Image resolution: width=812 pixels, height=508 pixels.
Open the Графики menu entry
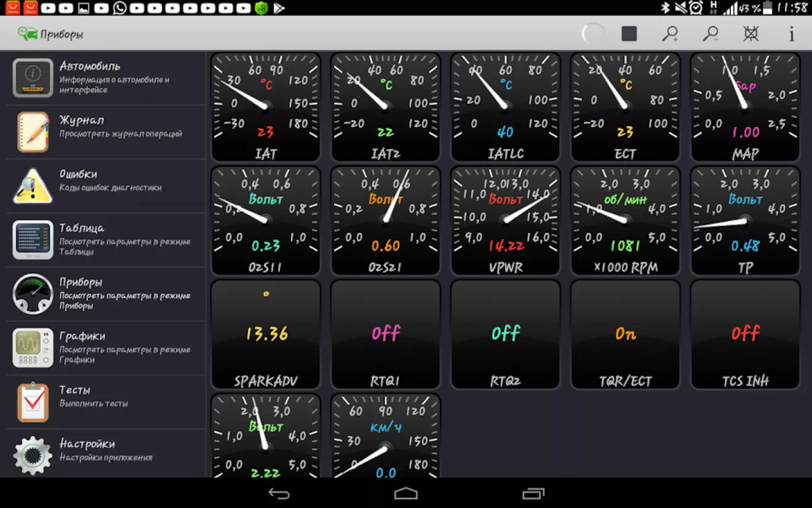[x=106, y=348]
